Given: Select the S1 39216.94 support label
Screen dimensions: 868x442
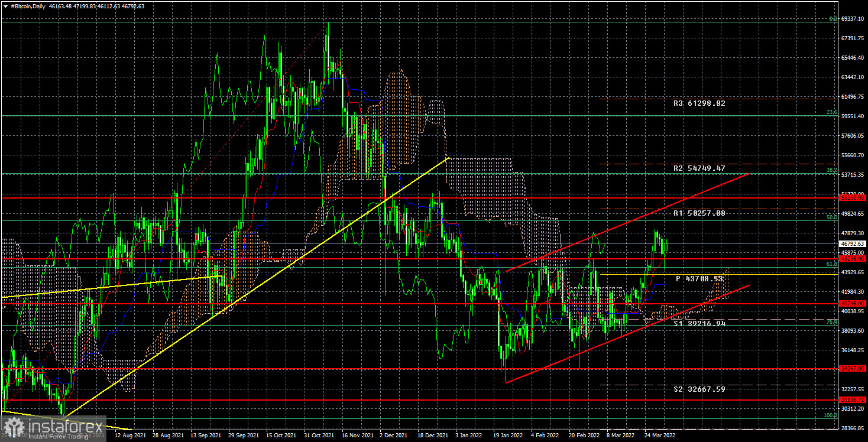Looking at the screenshot, I should (x=699, y=324).
